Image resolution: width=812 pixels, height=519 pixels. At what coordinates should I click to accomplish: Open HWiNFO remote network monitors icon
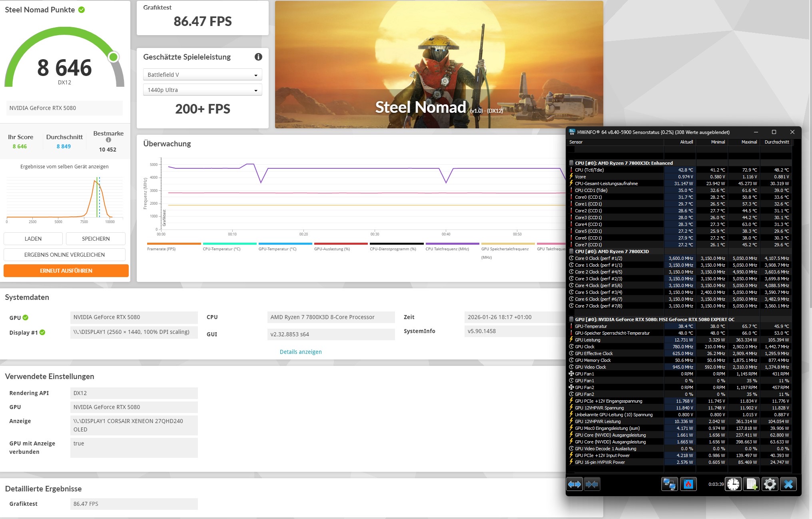coord(669,484)
